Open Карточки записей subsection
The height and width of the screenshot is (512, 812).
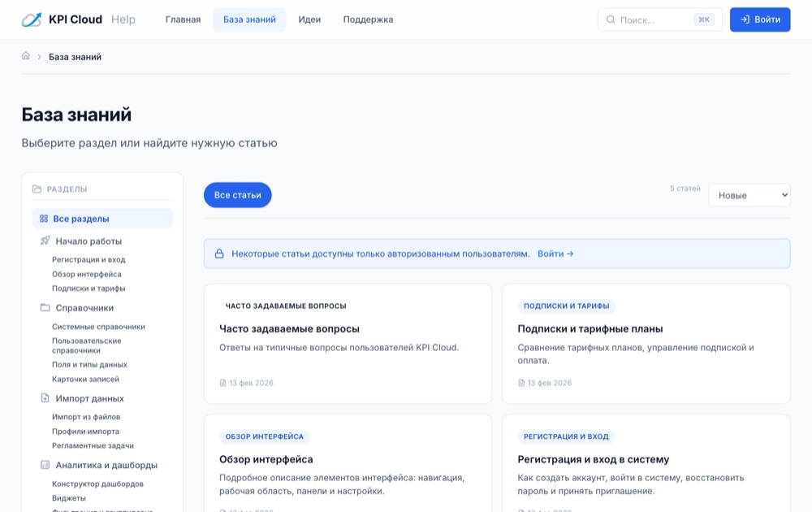click(x=85, y=379)
